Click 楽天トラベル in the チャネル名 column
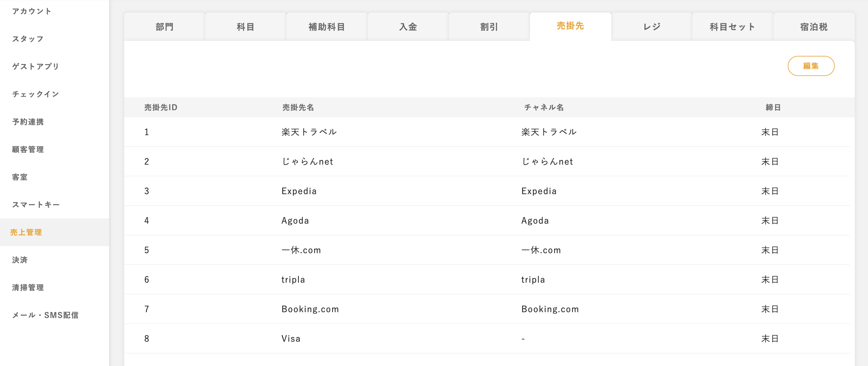The image size is (868, 366). tap(549, 132)
